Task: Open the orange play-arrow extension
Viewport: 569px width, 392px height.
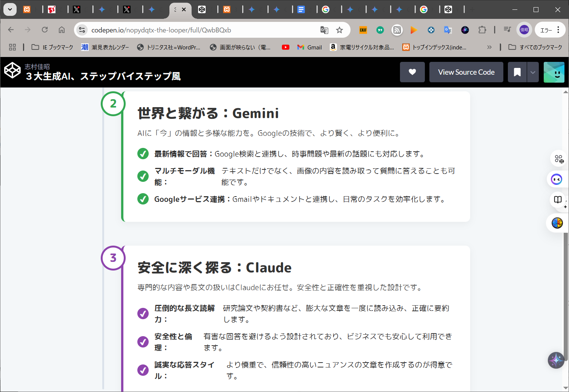Action: [x=414, y=30]
